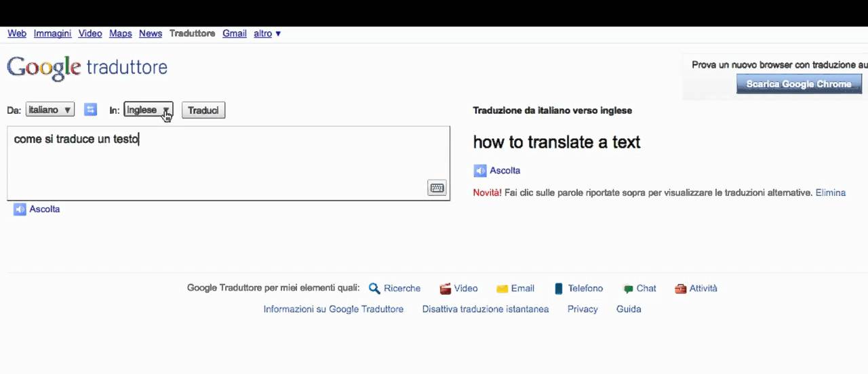Open the Guida link

pos(629,309)
